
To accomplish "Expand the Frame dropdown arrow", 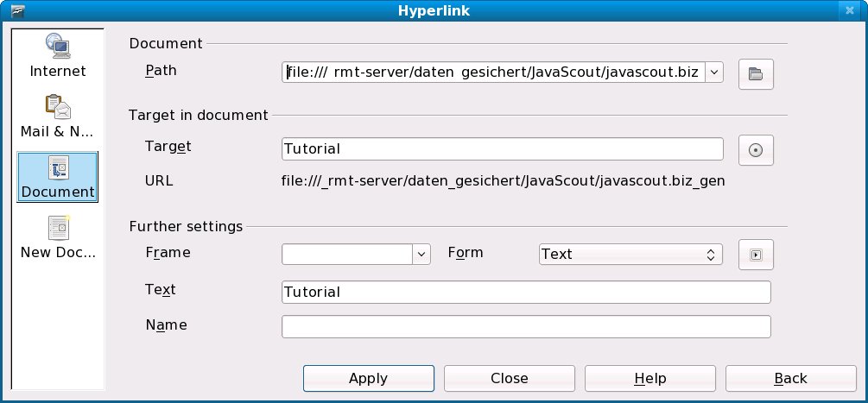I will click(x=421, y=254).
